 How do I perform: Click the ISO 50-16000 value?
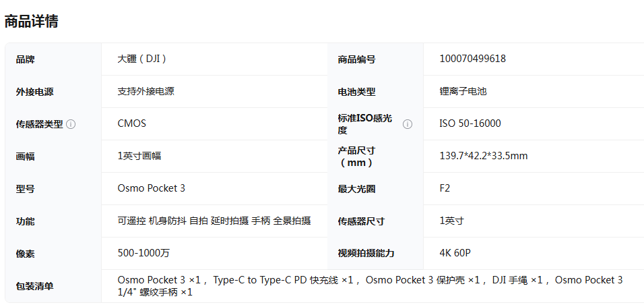coord(470,123)
